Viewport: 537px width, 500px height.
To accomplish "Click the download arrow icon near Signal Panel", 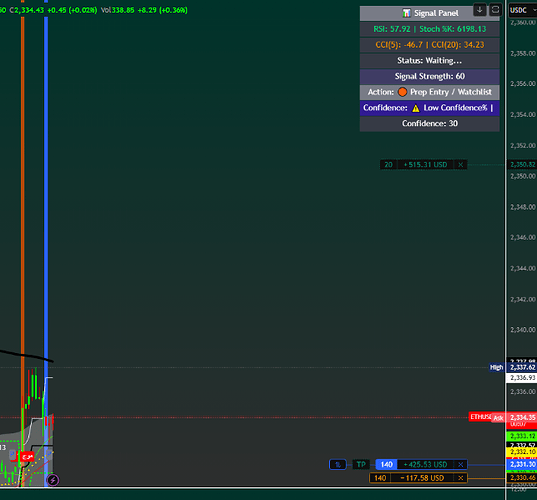I will tap(479, 10).
